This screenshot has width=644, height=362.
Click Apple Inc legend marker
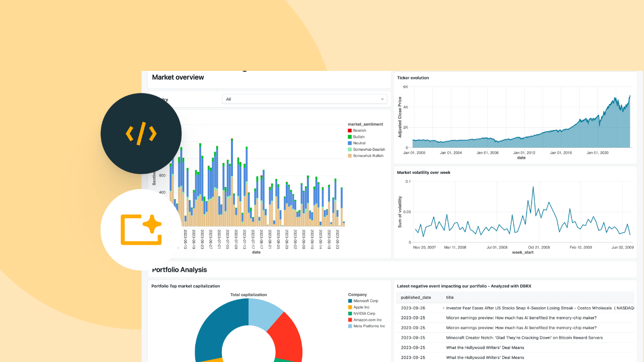pos(350,307)
